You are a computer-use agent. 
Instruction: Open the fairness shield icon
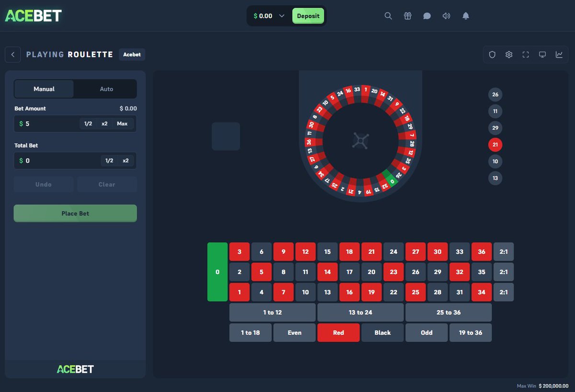(x=492, y=55)
